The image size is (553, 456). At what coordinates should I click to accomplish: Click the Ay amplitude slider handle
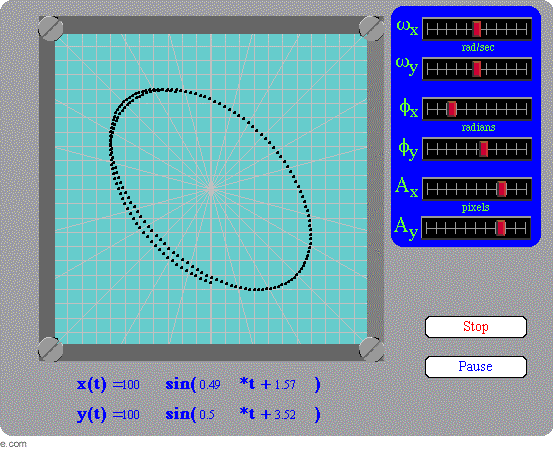(x=500, y=228)
